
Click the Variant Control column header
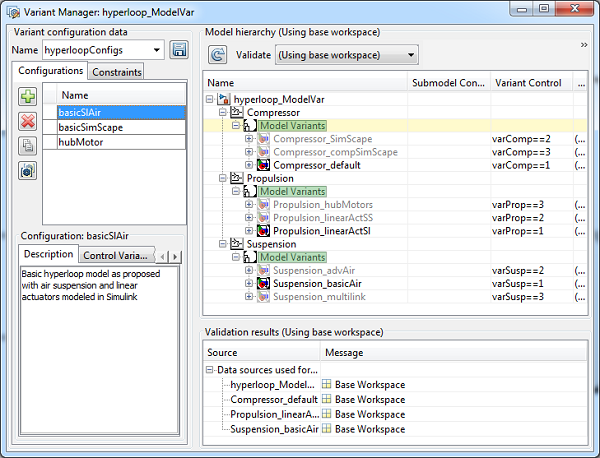(529, 83)
